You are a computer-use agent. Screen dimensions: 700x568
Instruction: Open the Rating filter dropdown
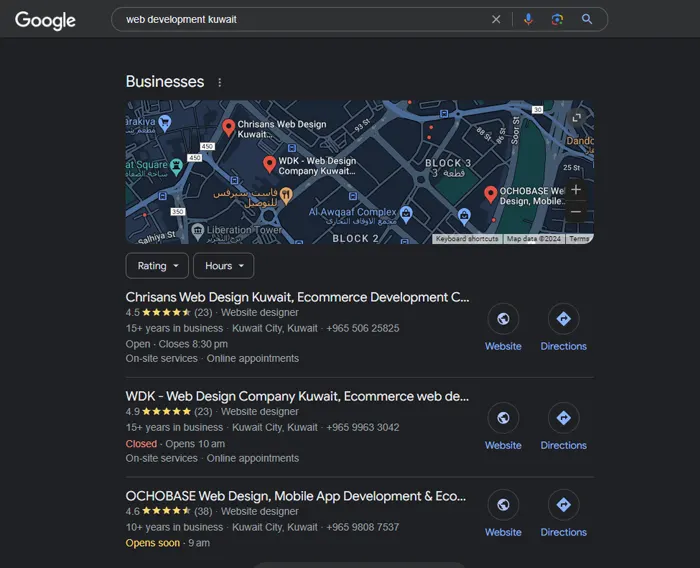157,266
